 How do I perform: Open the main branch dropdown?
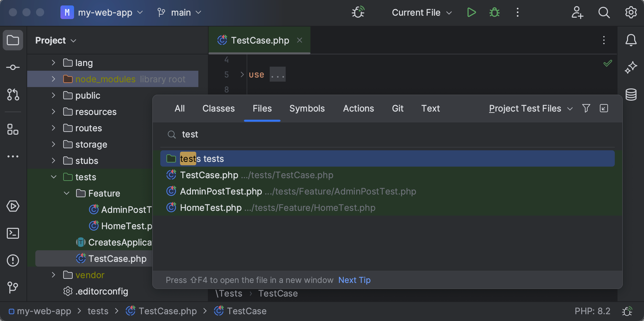pyautogui.click(x=180, y=12)
